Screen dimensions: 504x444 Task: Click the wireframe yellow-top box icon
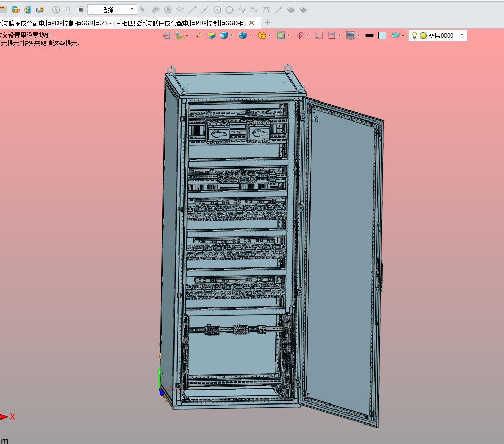211,35
